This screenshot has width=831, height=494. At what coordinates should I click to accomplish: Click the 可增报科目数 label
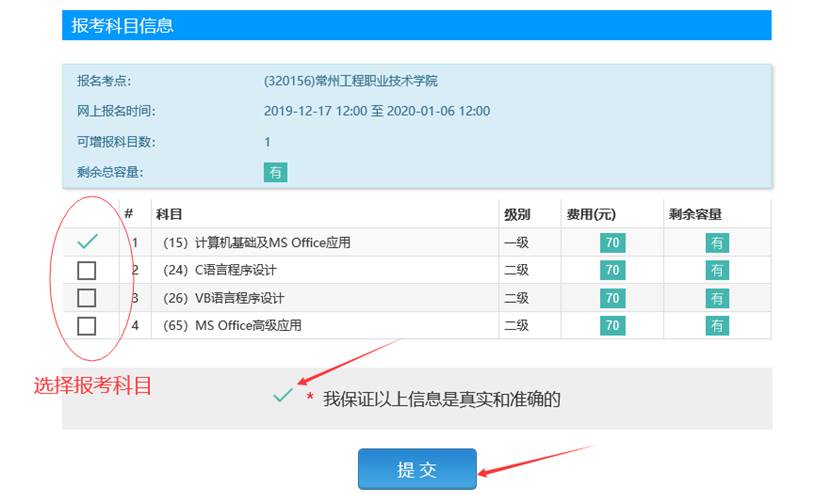click(x=116, y=142)
